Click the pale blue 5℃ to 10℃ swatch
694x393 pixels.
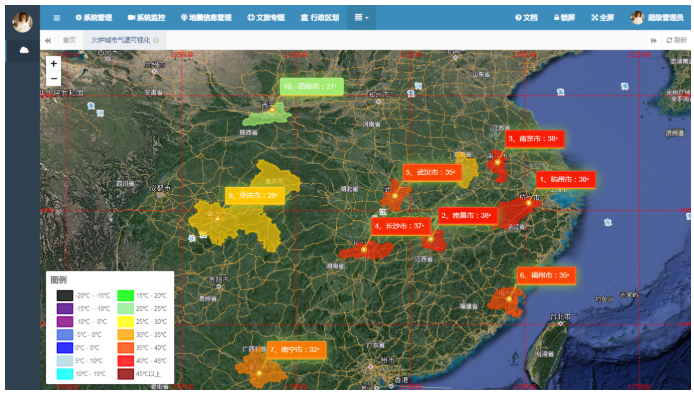point(65,361)
